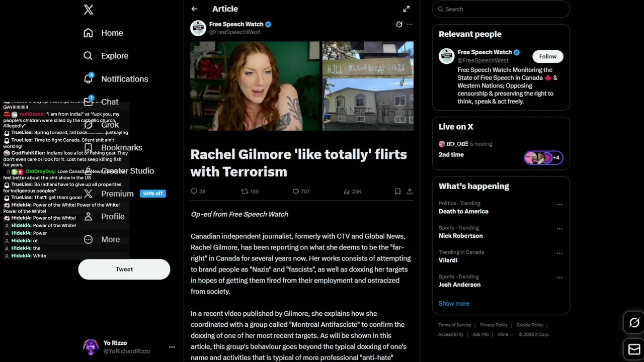
Task: Open Premium in sidebar
Action: pos(117,194)
